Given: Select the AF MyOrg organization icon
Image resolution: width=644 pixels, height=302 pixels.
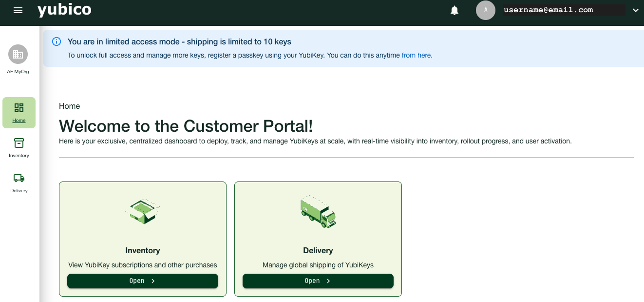Looking at the screenshot, I should point(18,54).
